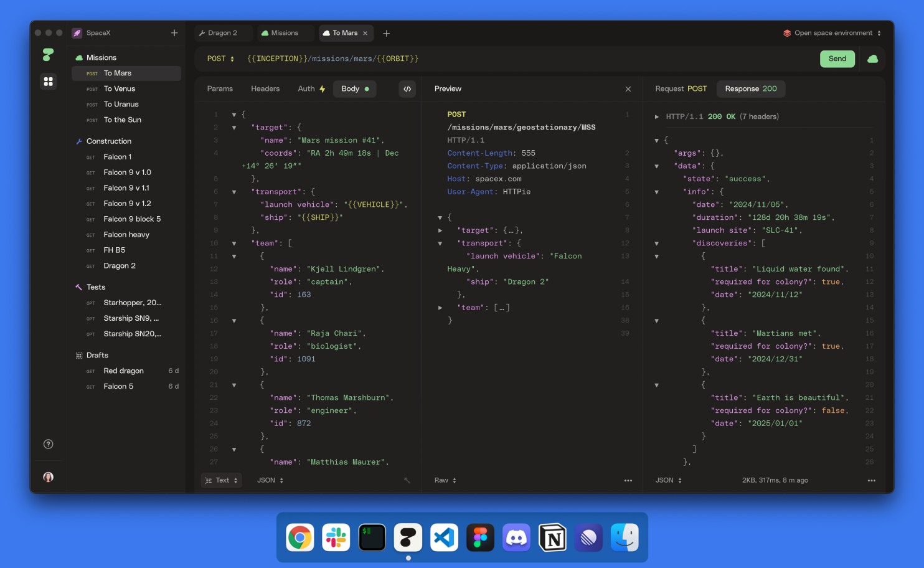Expand HTTP/1.1 200 OK headers
924x568 pixels.
coord(657,116)
